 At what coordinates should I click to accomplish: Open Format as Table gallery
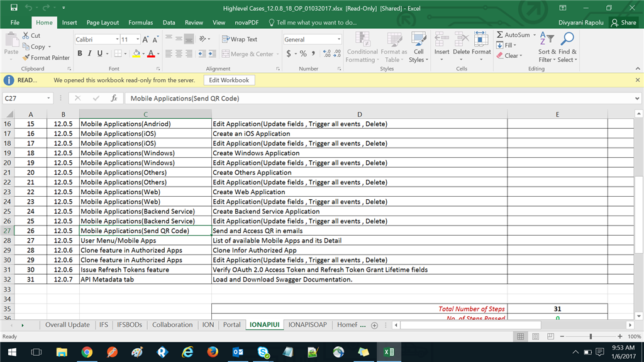(x=394, y=47)
